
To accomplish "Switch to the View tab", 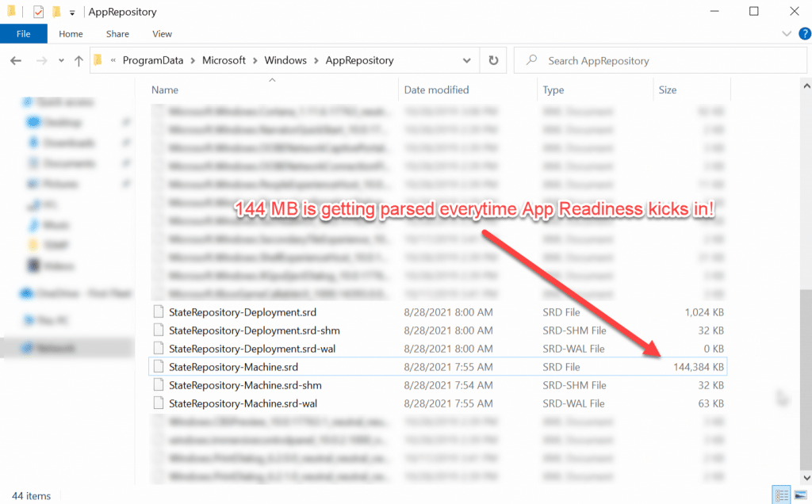I will [x=162, y=33].
